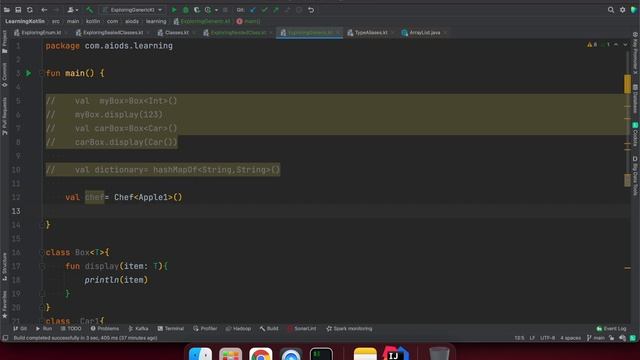Open the Git tool window tab

point(20,329)
